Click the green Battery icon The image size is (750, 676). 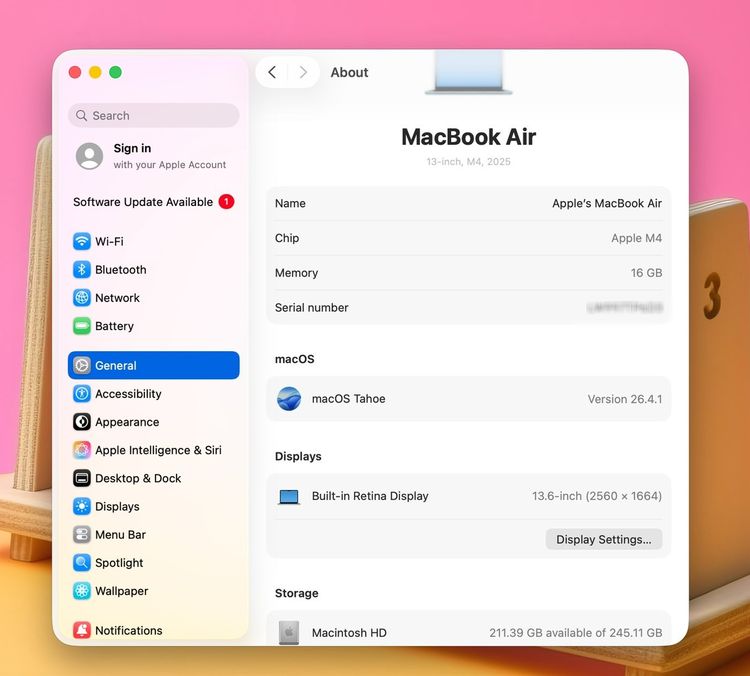(x=82, y=326)
